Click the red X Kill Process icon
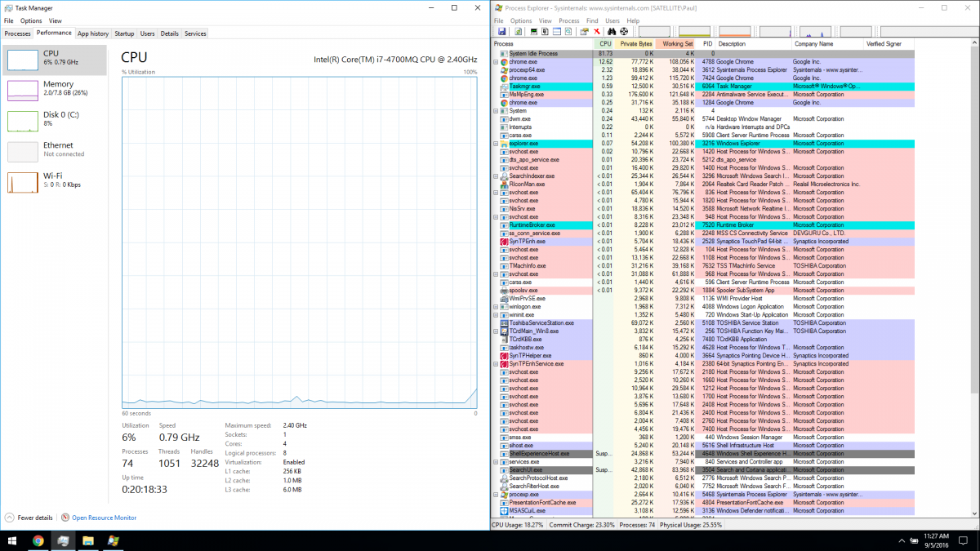The image size is (980, 551). click(596, 32)
